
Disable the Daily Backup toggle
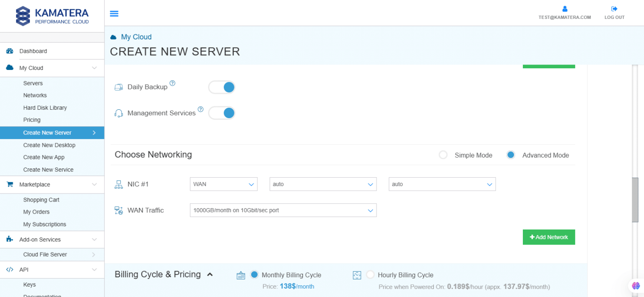(x=221, y=87)
